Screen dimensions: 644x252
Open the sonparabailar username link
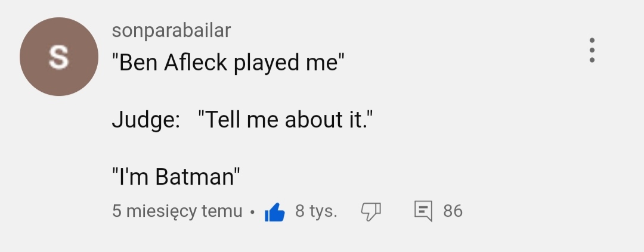point(171,30)
